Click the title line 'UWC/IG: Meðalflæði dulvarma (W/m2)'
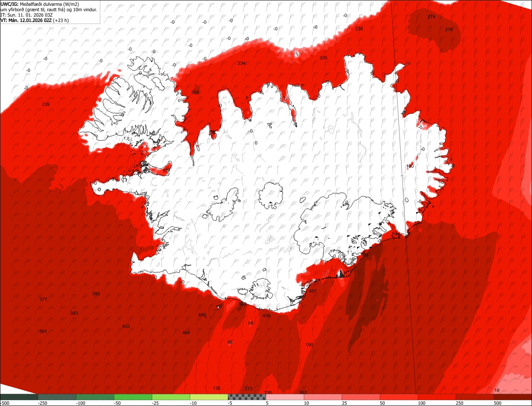This screenshot has width=532, height=406. pyautogui.click(x=40, y=4)
